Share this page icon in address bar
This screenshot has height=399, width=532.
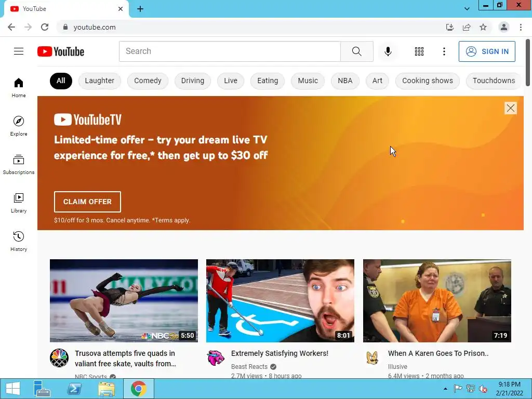(467, 27)
